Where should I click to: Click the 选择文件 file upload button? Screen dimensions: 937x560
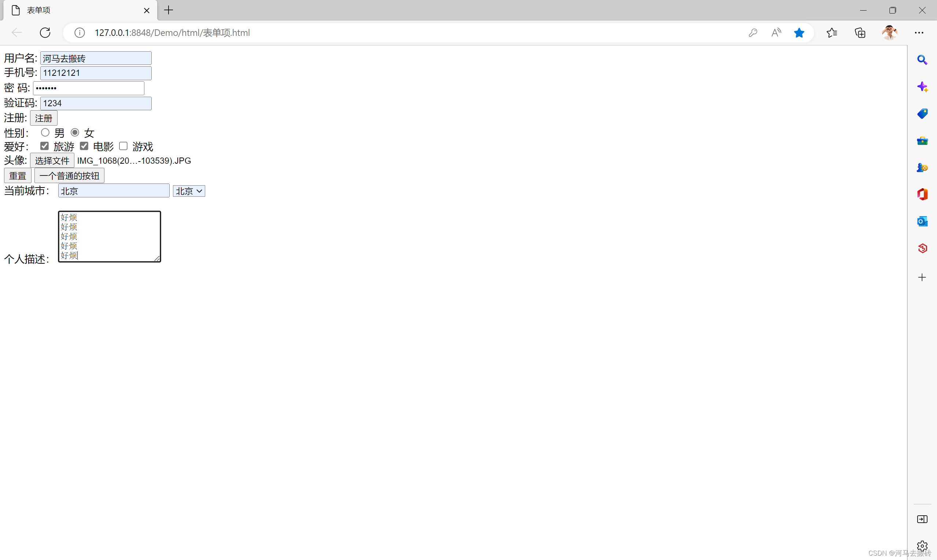52,161
